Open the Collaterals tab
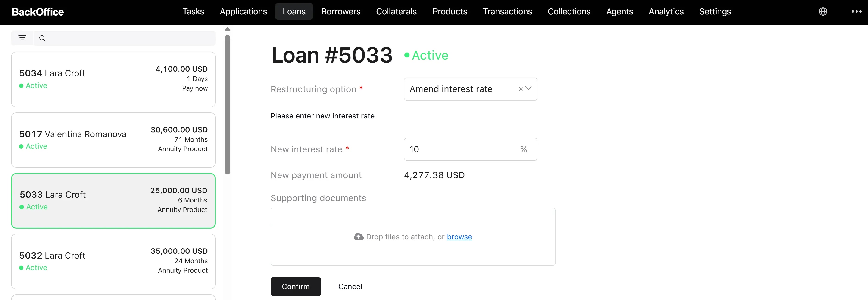868x300 pixels. click(x=396, y=11)
